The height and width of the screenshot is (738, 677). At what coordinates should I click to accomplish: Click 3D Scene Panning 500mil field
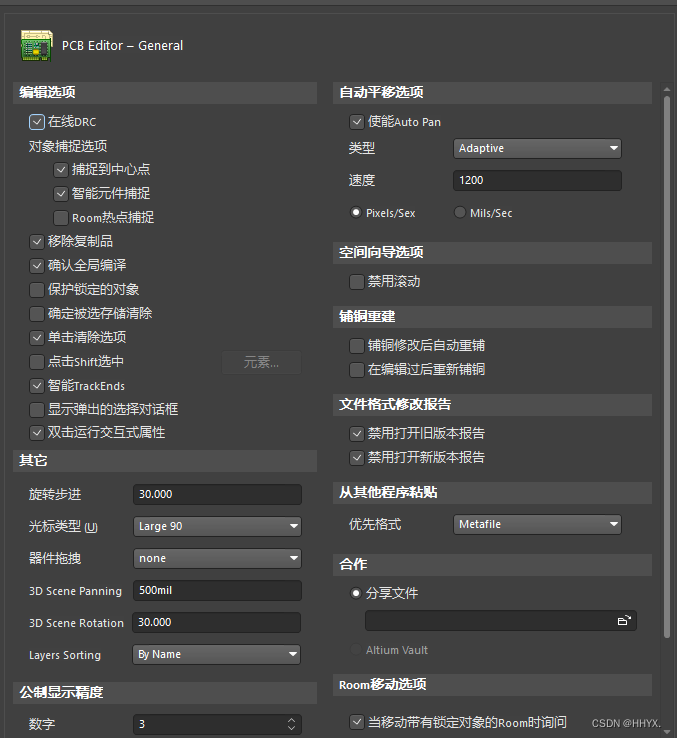pyautogui.click(x=217, y=590)
